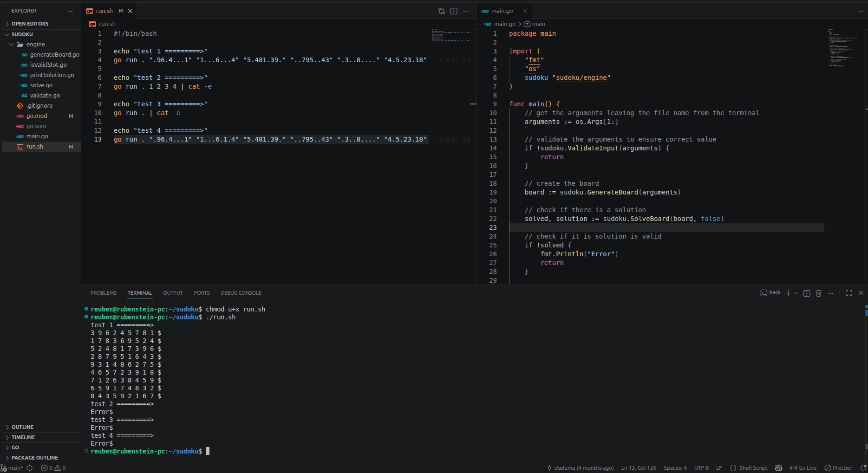Open generateBoard.go file

(41, 55)
